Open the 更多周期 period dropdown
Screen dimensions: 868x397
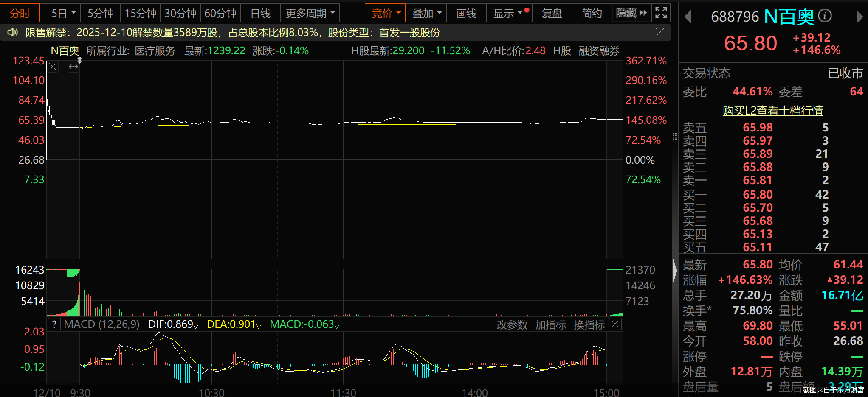tap(310, 13)
